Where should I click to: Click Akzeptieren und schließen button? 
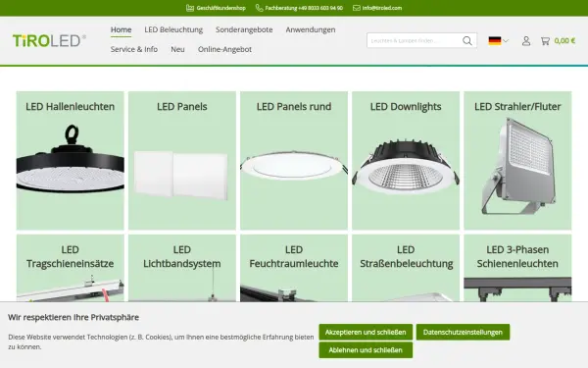(366, 333)
